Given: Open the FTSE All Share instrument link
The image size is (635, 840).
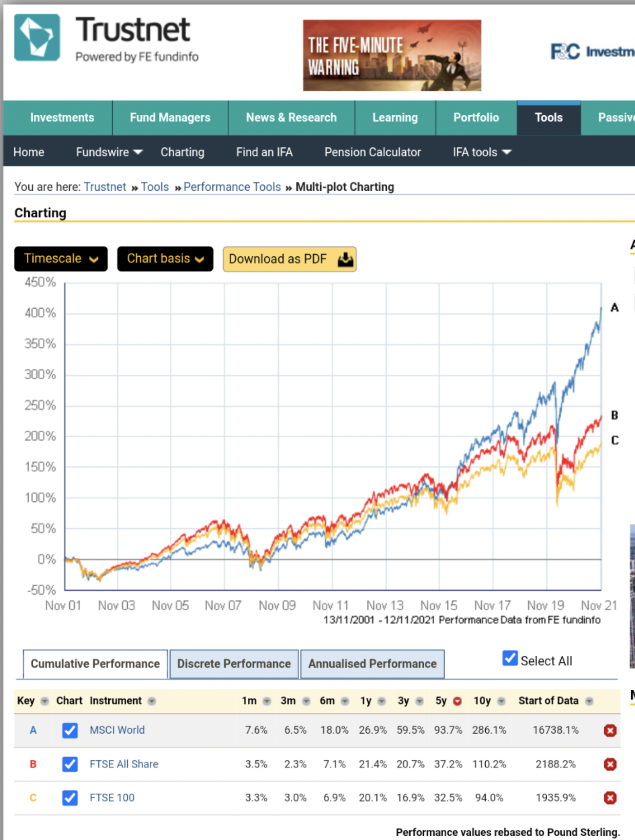Looking at the screenshot, I should tap(124, 764).
